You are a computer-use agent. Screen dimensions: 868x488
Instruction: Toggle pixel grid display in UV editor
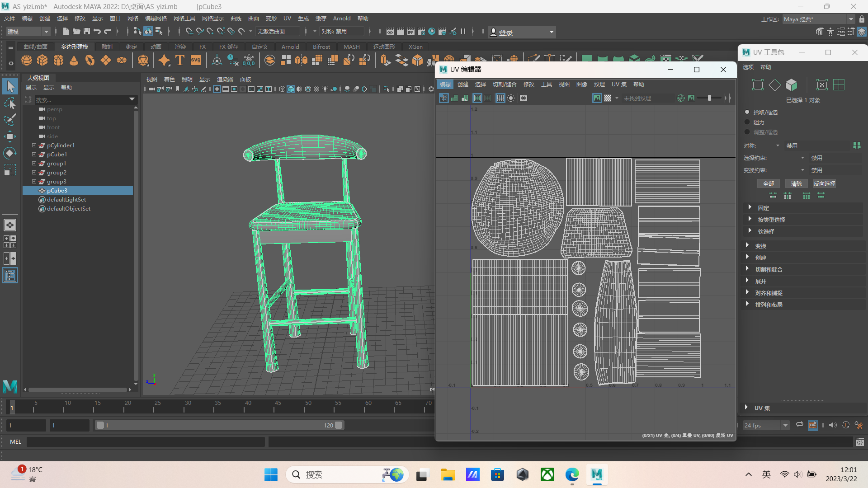(500, 98)
